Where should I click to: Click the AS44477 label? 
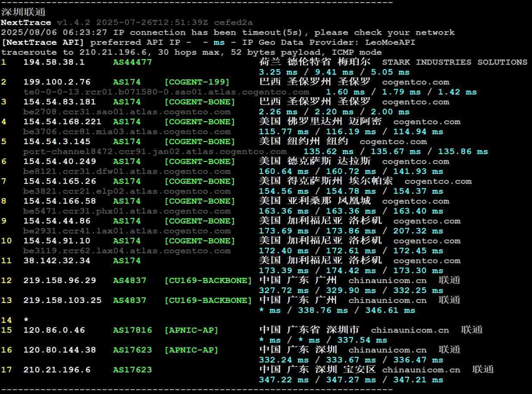point(132,62)
